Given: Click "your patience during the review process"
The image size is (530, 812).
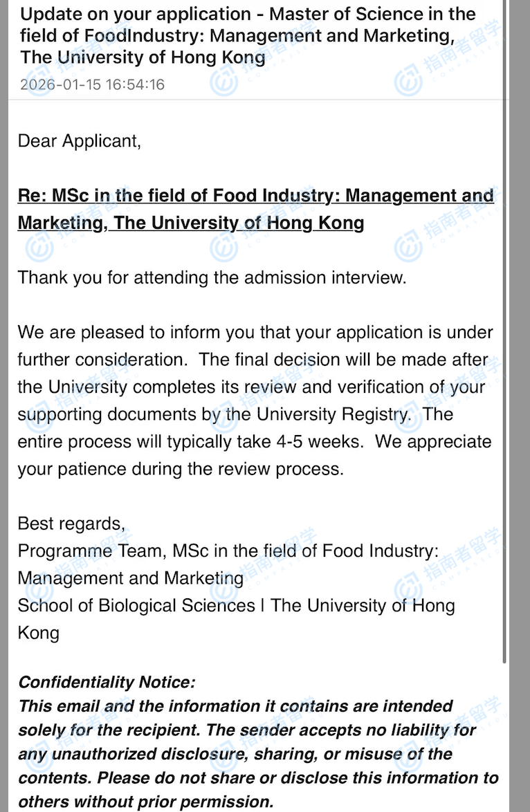Looking at the screenshot, I should (180, 468).
